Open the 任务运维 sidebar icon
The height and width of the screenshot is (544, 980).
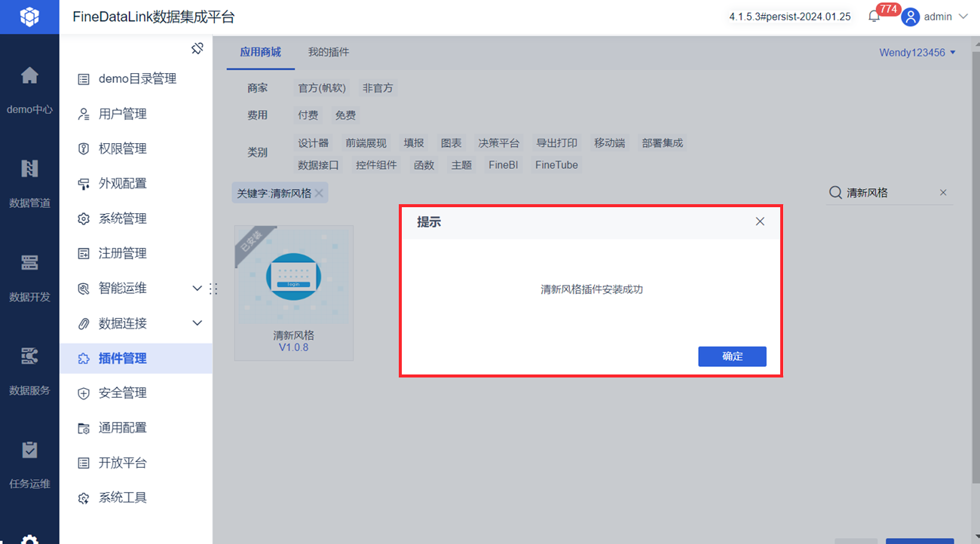[x=29, y=450]
